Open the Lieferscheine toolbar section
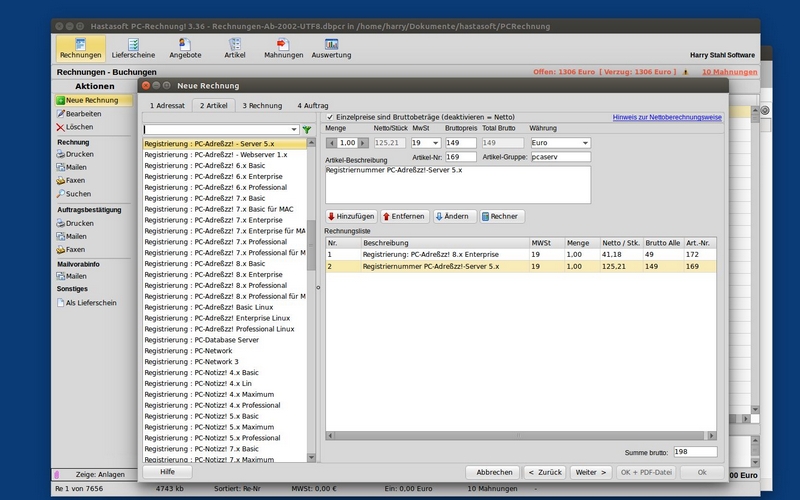The width and height of the screenshot is (800, 500). 133,48
